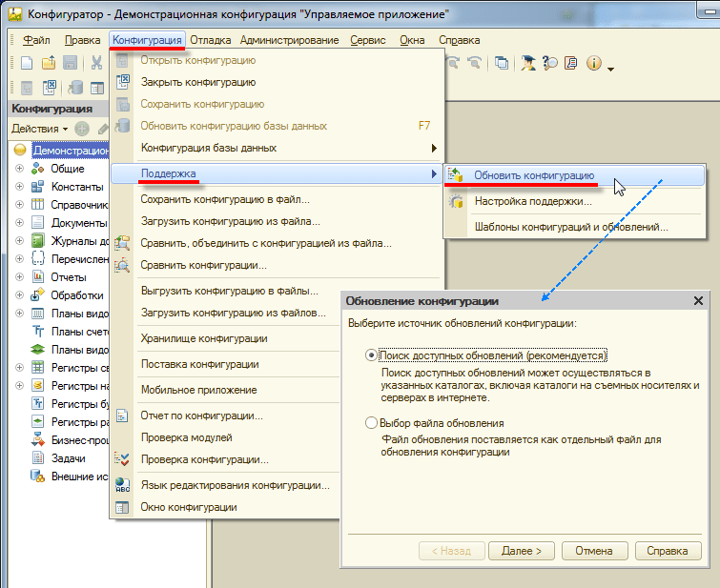This screenshot has width=720, height=588.
Task: Open the Файл menu
Action: [x=36, y=40]
